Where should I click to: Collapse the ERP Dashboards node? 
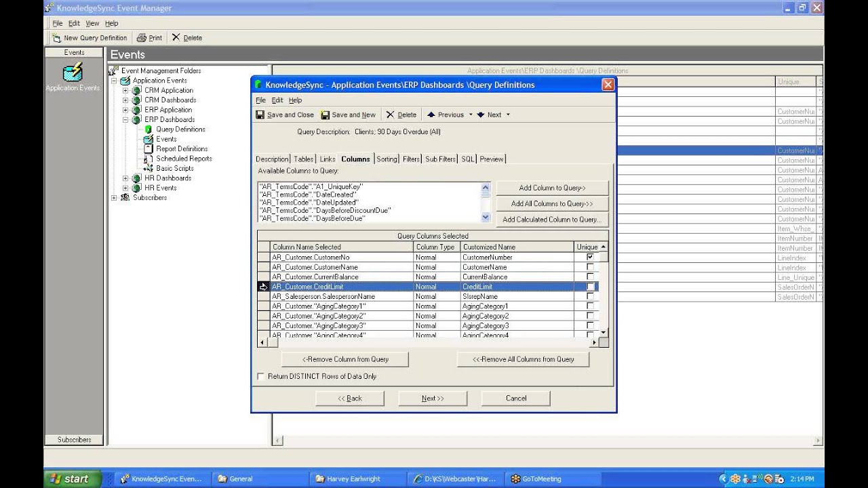(x=125, y=120)
